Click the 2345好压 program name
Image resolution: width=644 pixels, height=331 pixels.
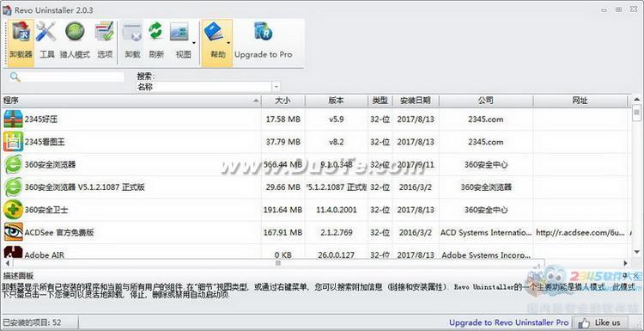[41, 120]
